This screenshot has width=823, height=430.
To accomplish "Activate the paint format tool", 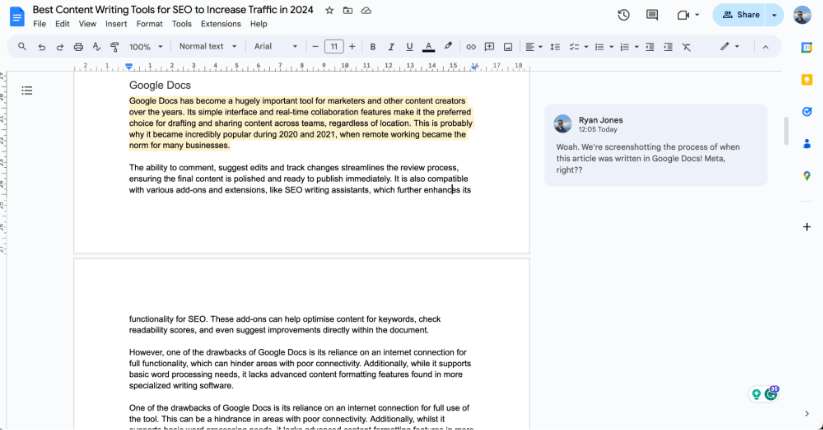I will pos(114,47).
